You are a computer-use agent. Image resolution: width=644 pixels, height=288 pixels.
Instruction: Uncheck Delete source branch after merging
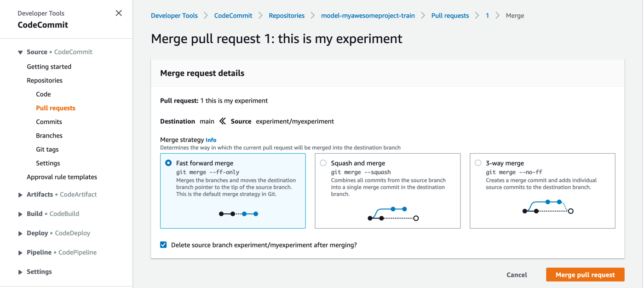pyautogui.click(x=163, y=245)
